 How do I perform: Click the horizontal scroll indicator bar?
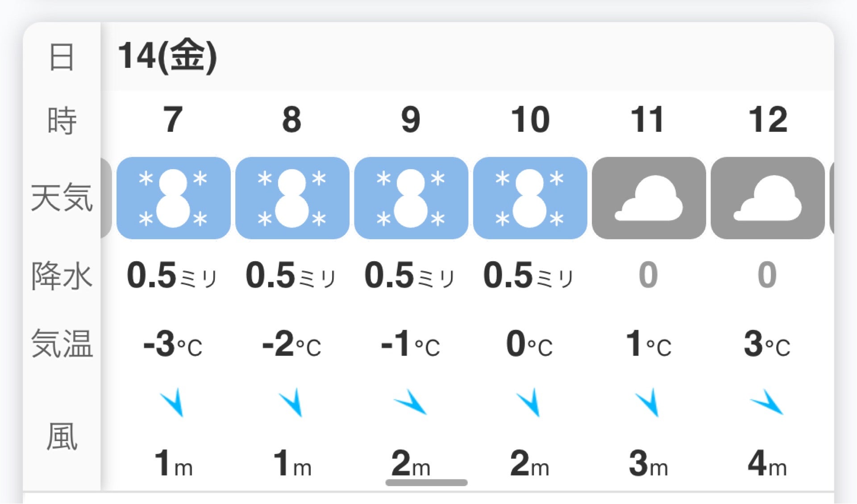(426, 483)
